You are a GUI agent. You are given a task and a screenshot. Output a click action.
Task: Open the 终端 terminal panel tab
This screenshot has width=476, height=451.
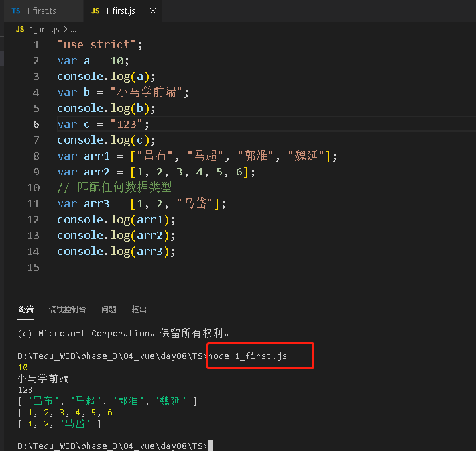pos(26,309)
